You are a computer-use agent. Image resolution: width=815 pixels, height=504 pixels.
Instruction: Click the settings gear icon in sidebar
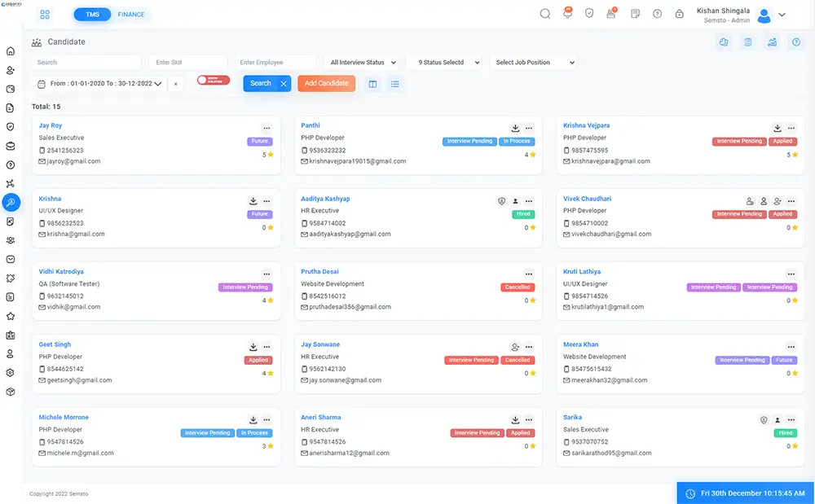pos(11,373)
